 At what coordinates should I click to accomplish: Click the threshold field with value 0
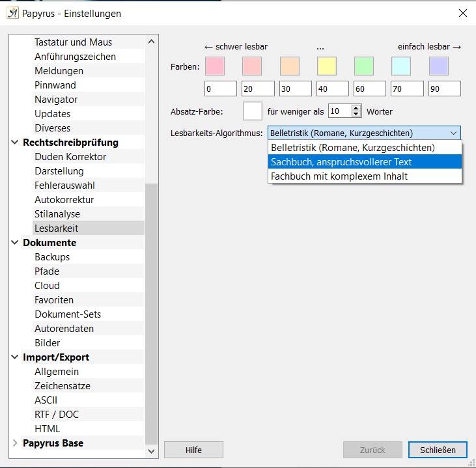click(x=221, y=89)
